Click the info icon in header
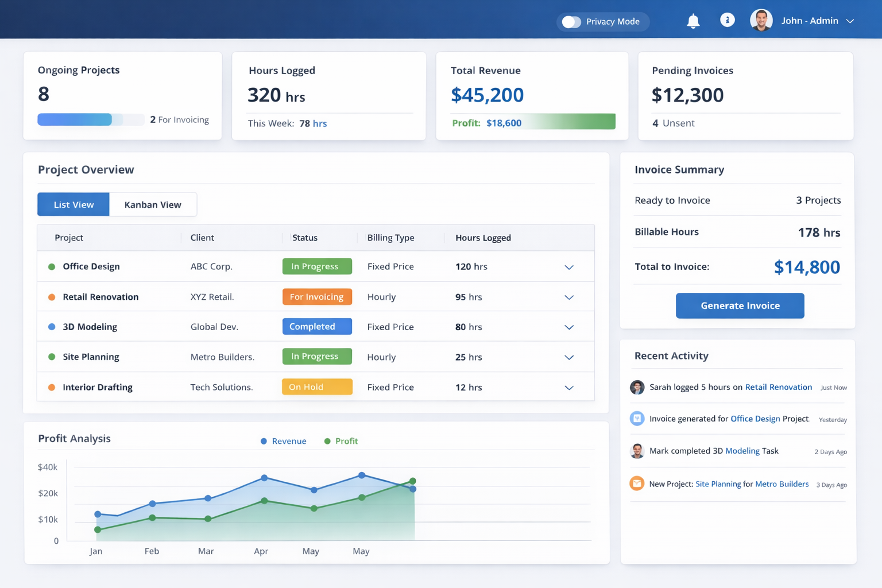 [727, 20]
